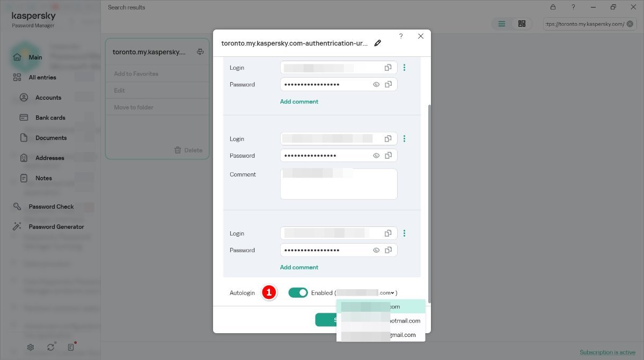
Task: Click the dialog's vertical scrollbar
Action: coord(429,204)
